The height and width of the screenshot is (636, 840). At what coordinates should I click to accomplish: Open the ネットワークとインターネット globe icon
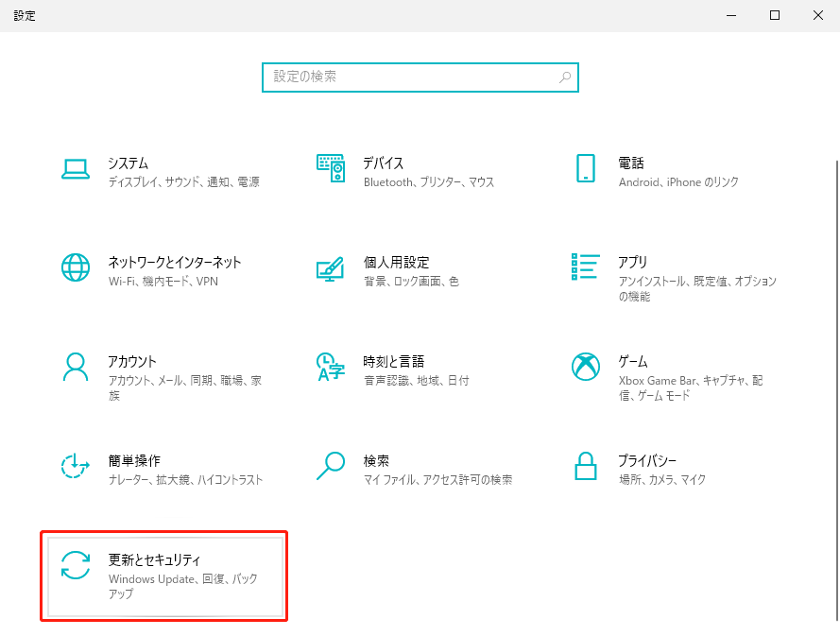click(76, 267)
